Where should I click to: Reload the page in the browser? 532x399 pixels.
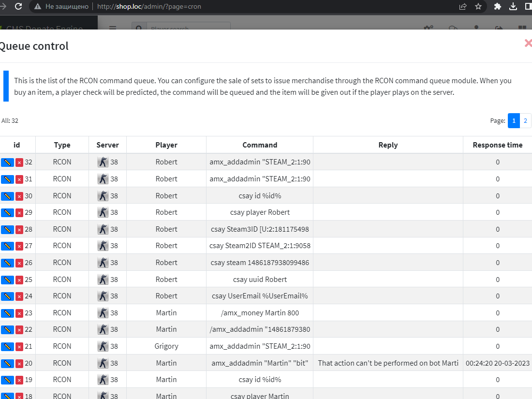click(x=18, y=7)
